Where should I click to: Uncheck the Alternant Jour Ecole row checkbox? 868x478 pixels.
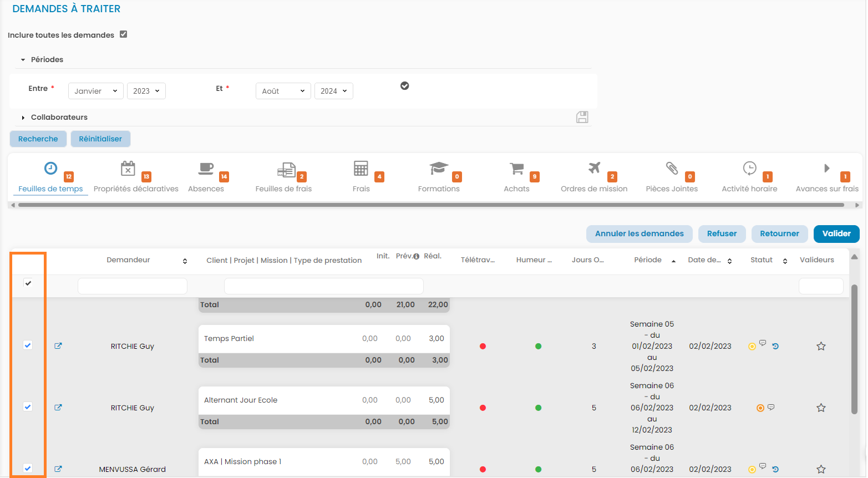(x=28, y=407)
